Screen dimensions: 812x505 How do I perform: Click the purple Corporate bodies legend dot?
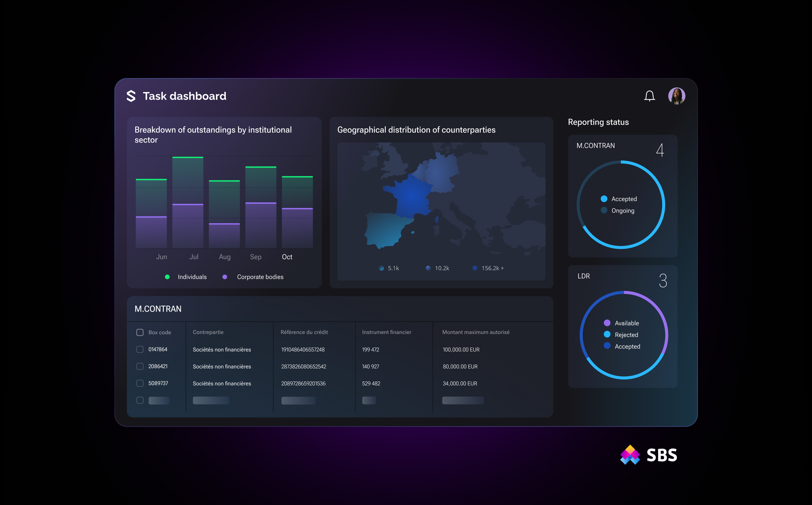point(225,277)
